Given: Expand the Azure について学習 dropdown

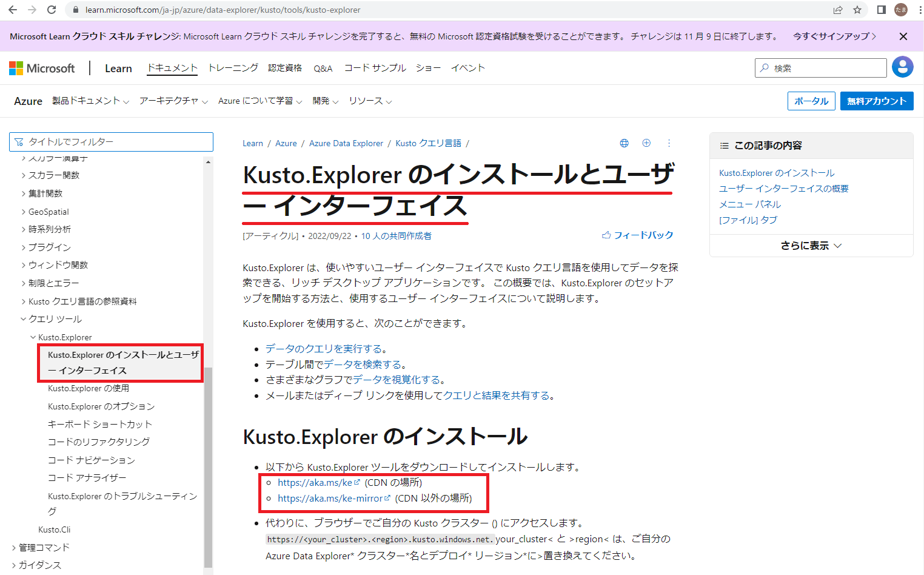Looking at the screenshot, I should point(260,101).
